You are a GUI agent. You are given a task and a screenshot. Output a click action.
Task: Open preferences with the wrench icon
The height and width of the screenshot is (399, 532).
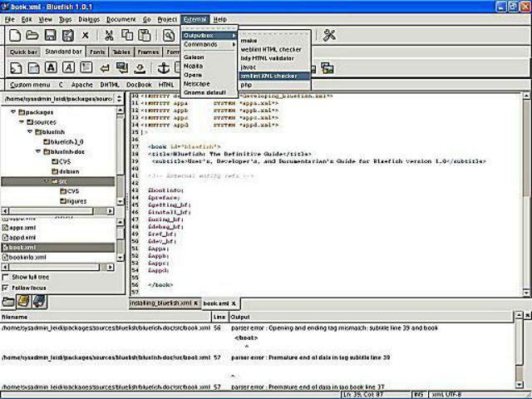[328, 35]
